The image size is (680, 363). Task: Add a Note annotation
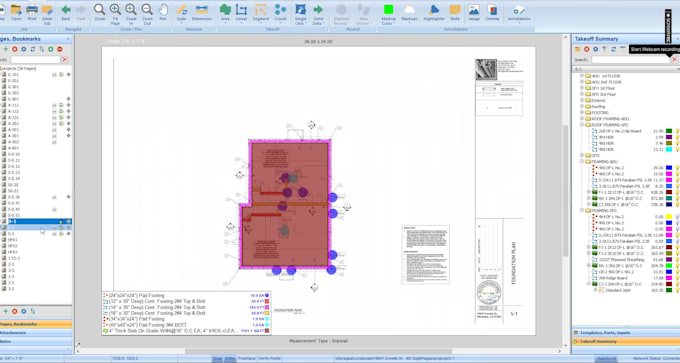click(455, 12)
